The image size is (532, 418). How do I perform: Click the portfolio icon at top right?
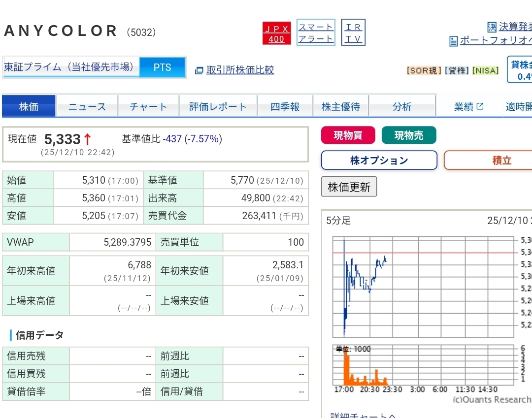click(454, 41)
